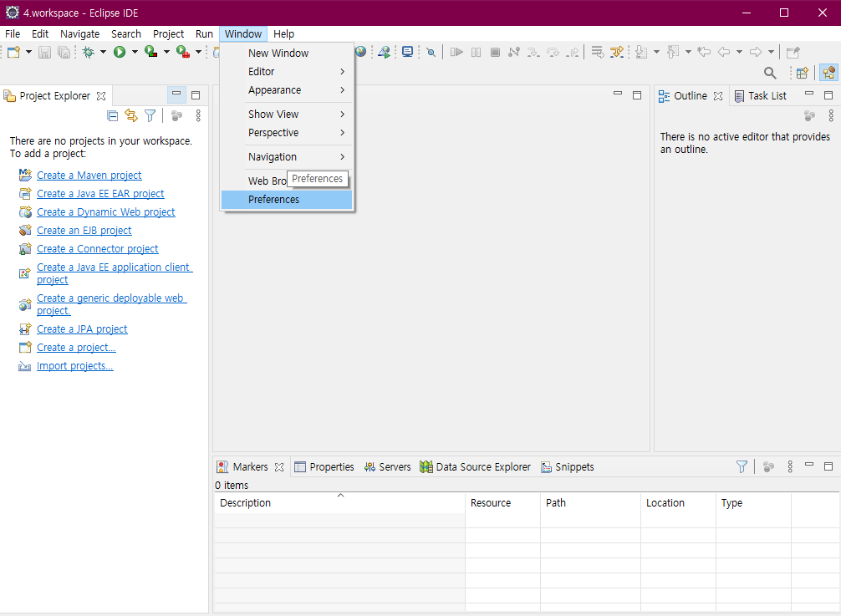The width and height of the screenshot is (841, 616).
Task: Click the Terminate stop icon
Action: point(495,52)
